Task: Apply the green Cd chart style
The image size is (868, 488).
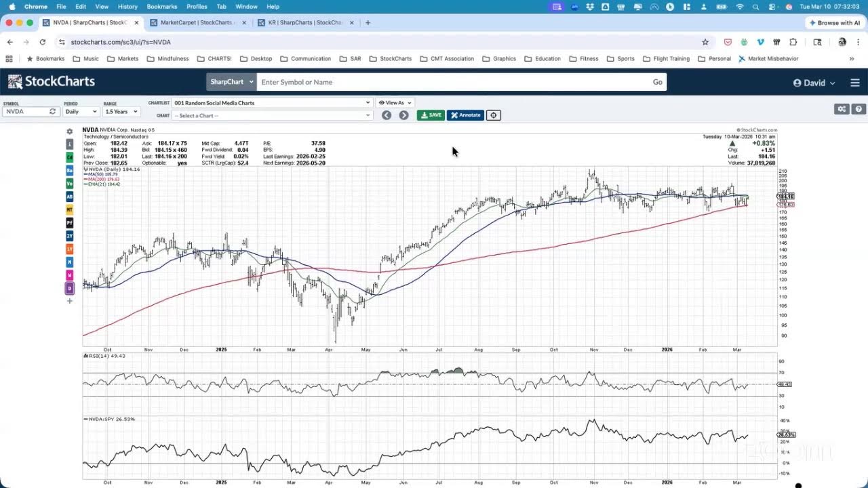Action: [69, 157]
